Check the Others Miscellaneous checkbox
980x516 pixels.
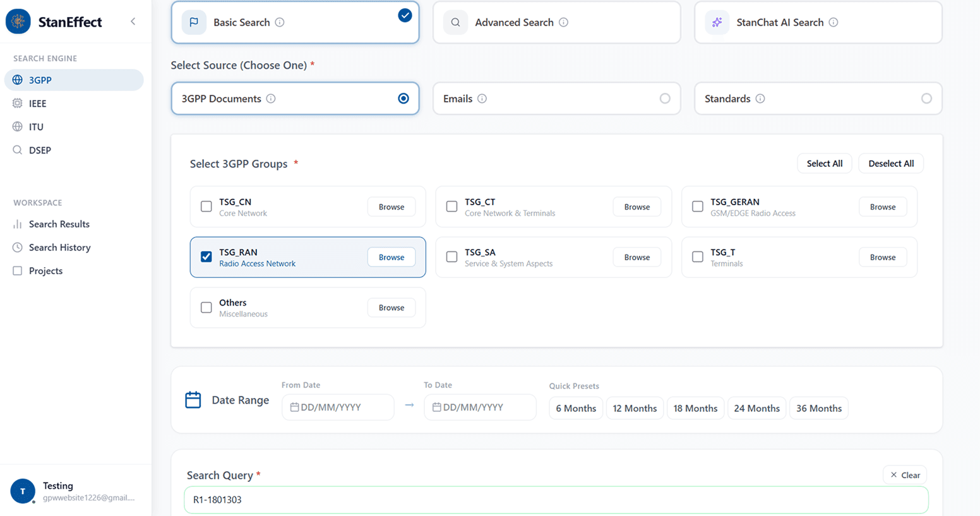click(206, 308)
